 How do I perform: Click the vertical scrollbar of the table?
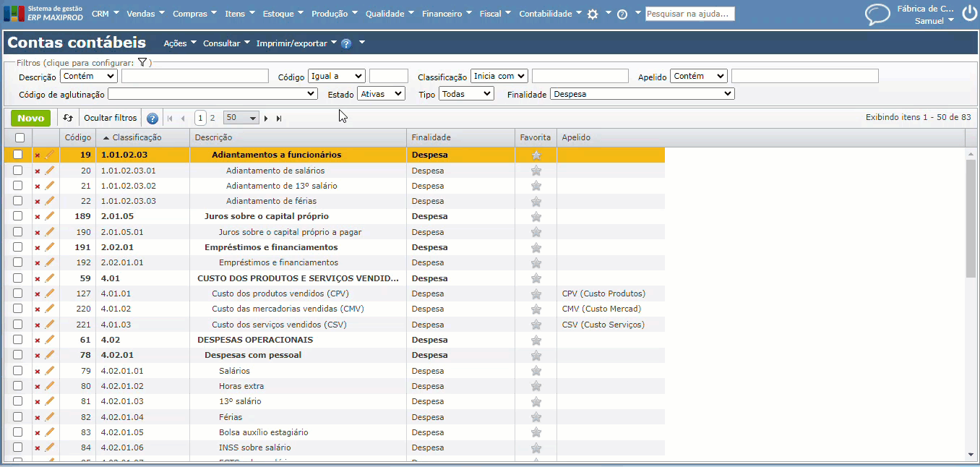click(x=971, y=217)
